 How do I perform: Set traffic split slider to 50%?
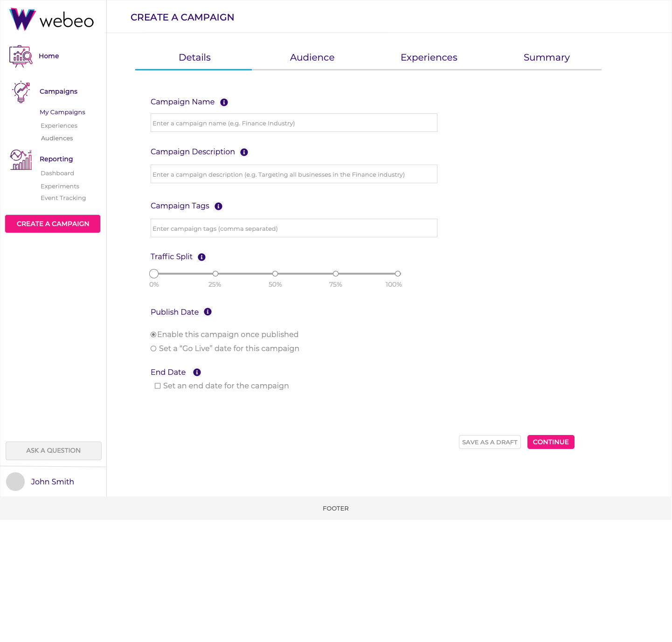coord(275,274)
